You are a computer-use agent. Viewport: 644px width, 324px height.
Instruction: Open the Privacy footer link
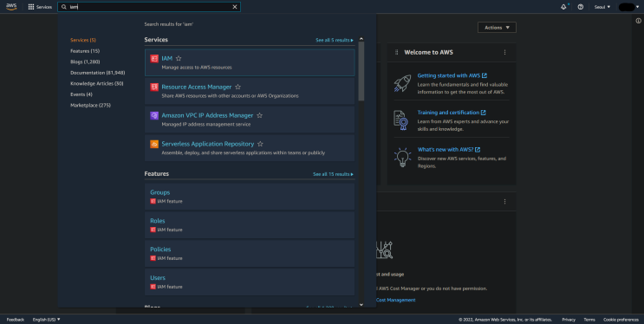(569, 320)
